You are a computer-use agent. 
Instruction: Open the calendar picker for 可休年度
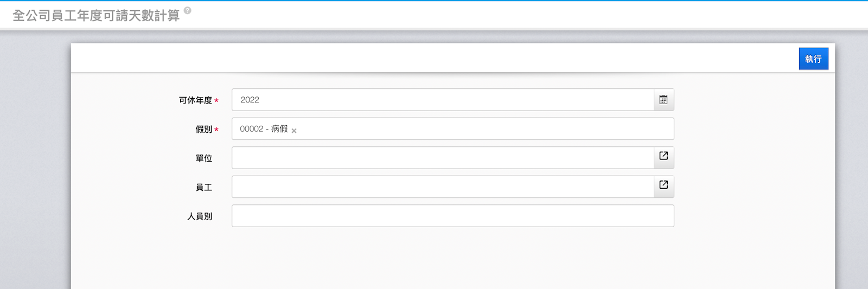(663, 100)
